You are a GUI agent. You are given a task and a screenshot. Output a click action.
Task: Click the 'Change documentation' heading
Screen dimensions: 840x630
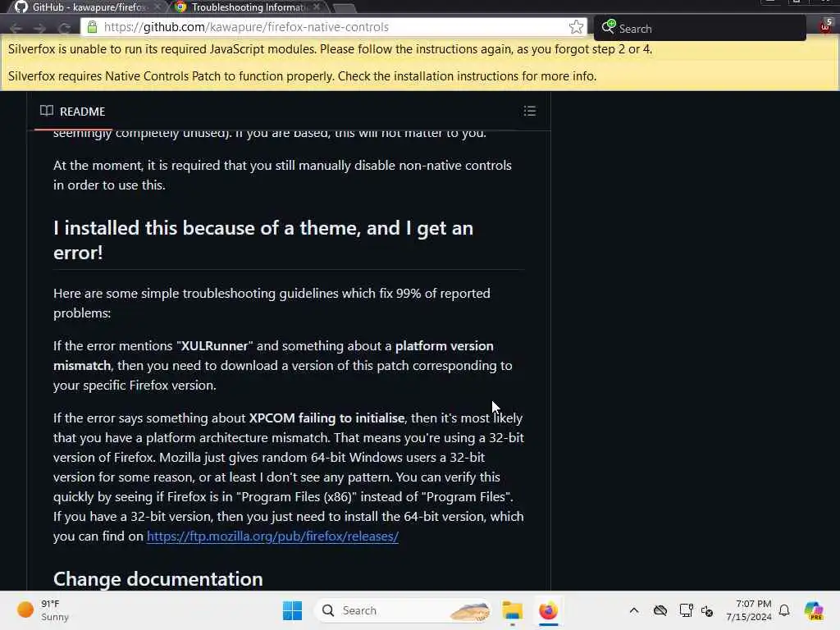(158, 579)
